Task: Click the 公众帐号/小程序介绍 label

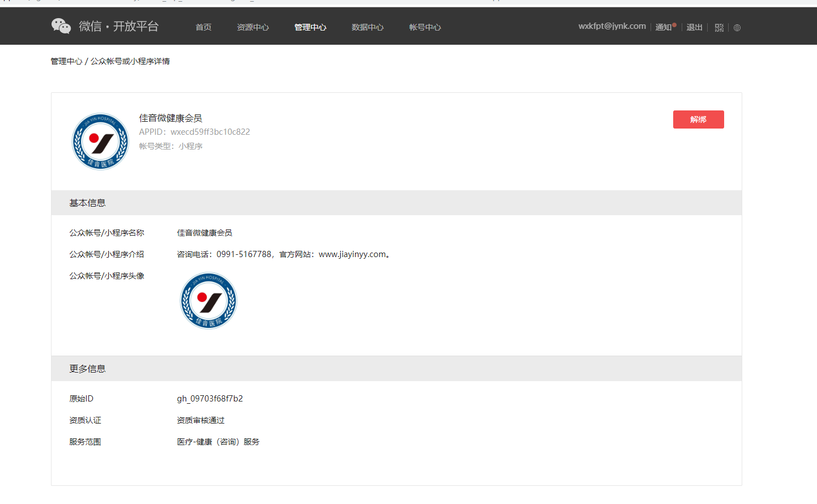Action: point(107,254)
